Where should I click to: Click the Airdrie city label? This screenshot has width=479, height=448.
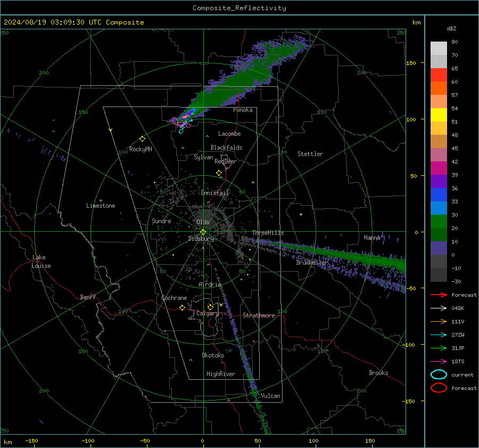(210, 284)
